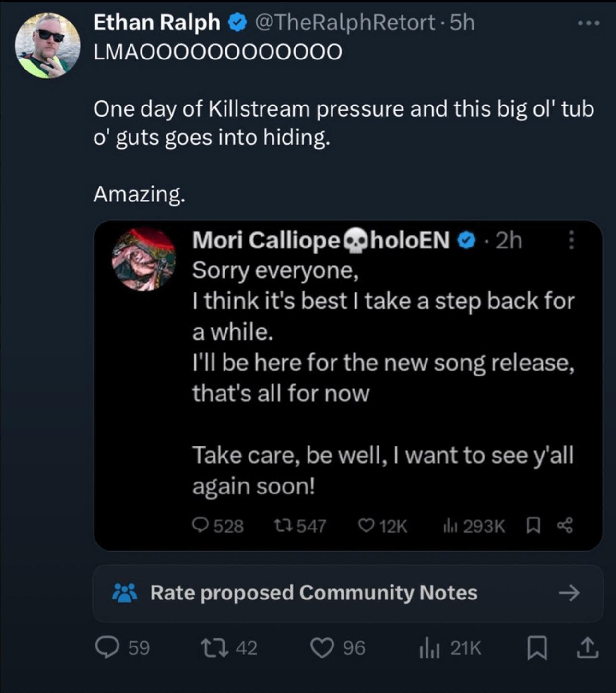Open the three-dot menu on main tweet

point(588,23)
